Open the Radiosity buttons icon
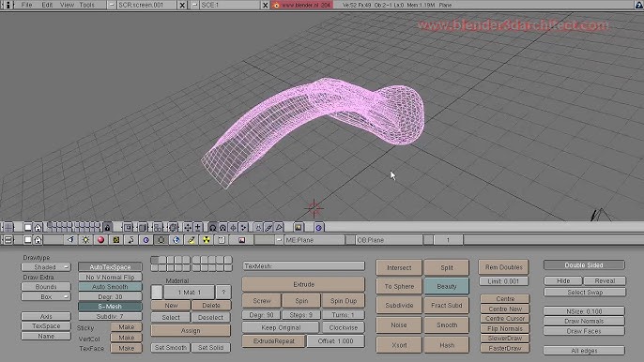Image resolution: width=644 pixels, height=362 pixels. pyautogui.click(x=207, y=240)
